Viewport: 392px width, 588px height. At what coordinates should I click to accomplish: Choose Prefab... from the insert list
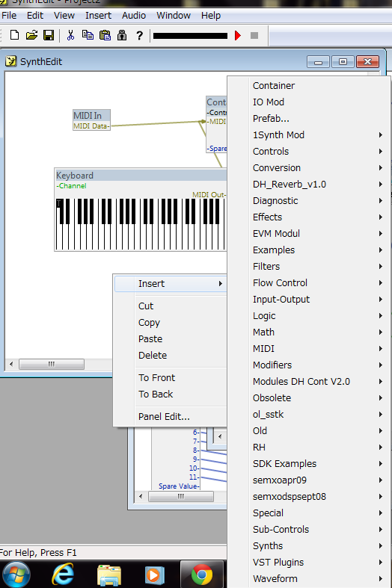click(309, 119)
